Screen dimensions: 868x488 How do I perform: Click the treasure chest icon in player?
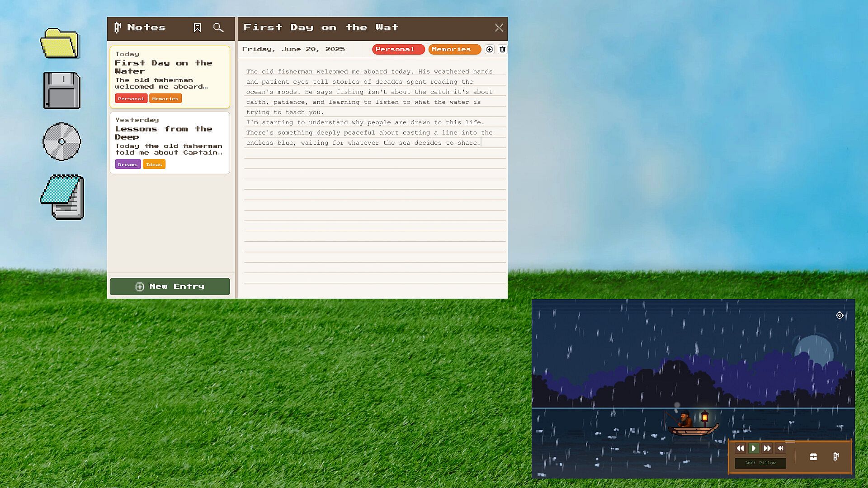pos(813,457)
